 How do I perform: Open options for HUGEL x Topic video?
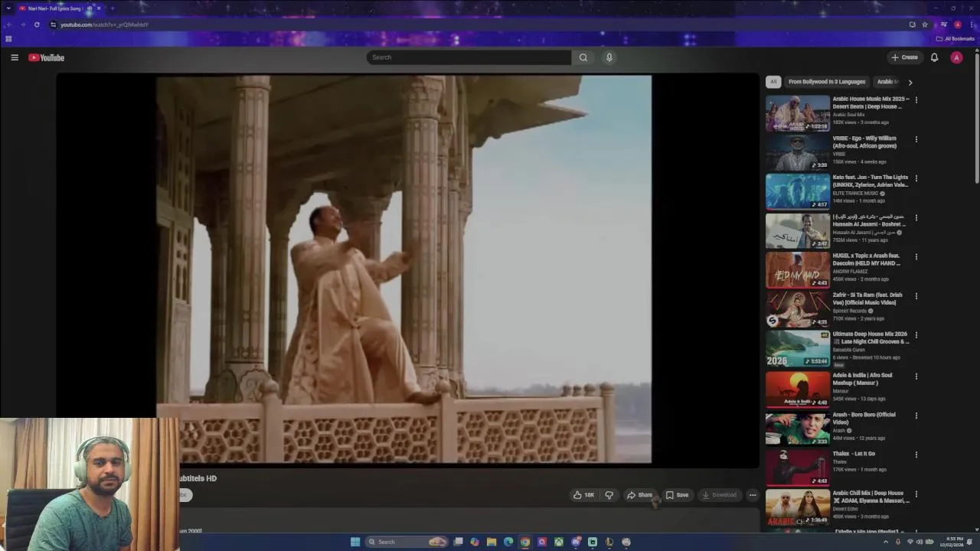tap(916, 256)
